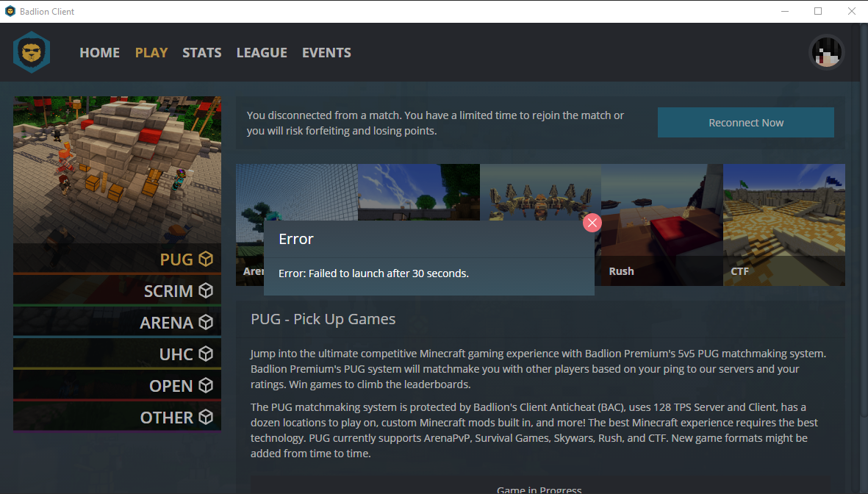868x494 pixels.
Task: Minimize the Badlion Client window
Action: (x=785, y=11)
